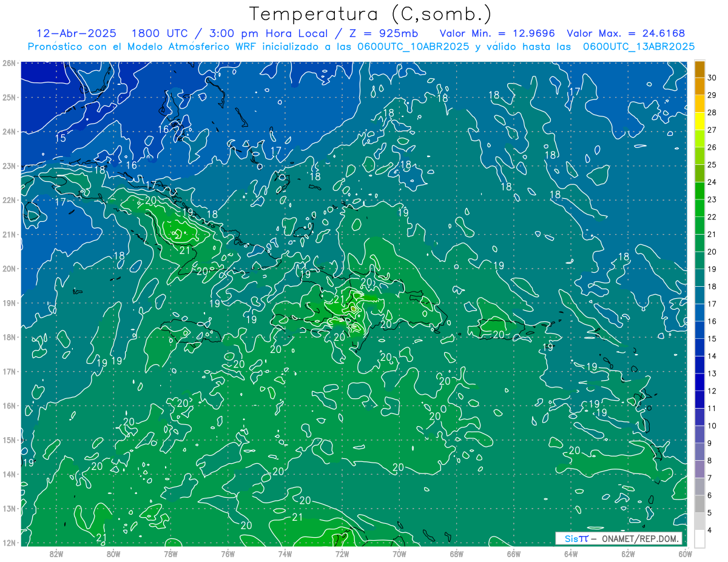The image size is (728, 562).
Task: Click the '80W' longitude axis label
Action: [113, 554]
